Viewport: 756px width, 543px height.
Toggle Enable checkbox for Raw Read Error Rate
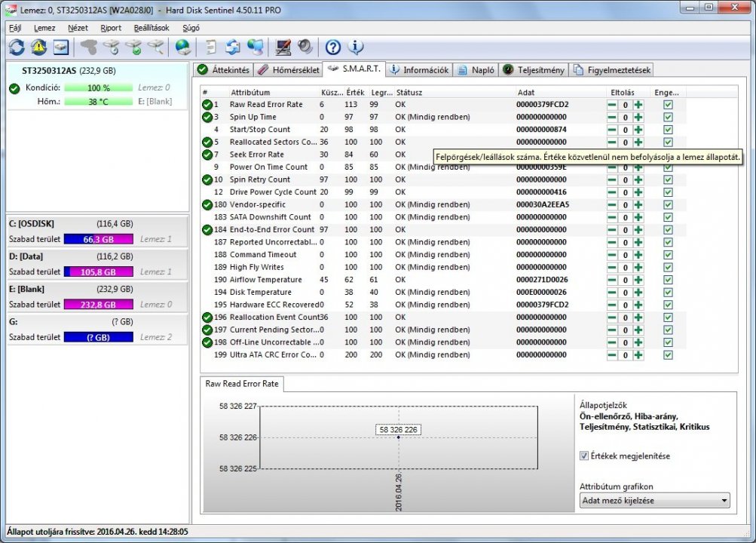tap(668, 105)
